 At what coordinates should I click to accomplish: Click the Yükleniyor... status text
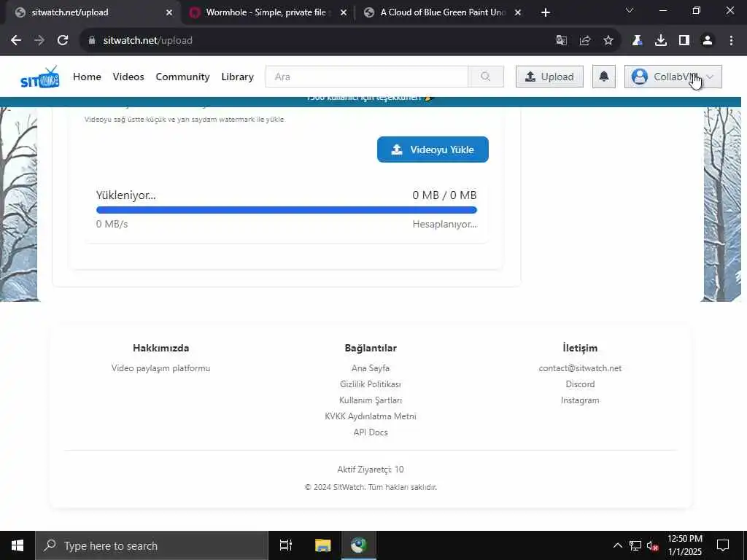pos(125,195)
